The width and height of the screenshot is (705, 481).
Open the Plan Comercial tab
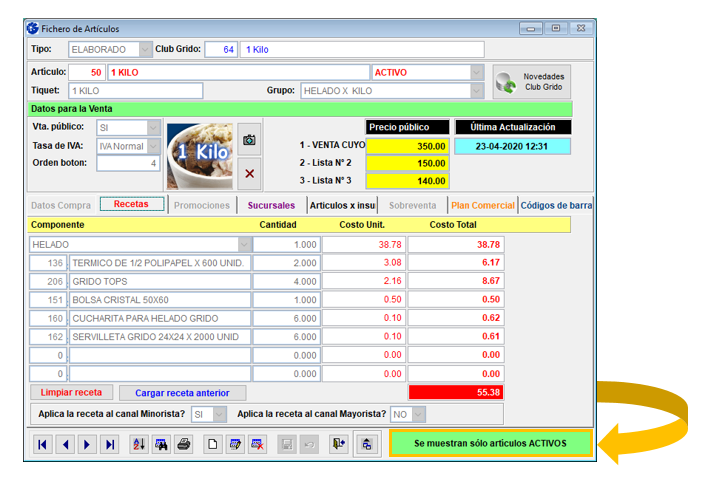481,205
